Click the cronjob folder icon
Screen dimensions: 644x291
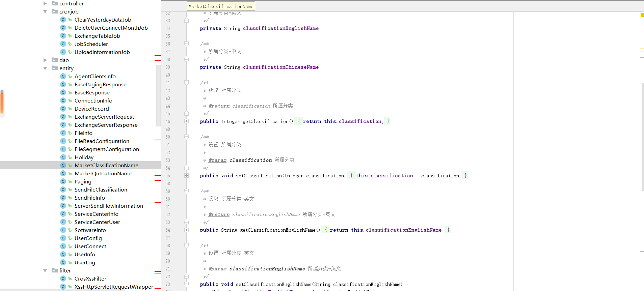pyautogui.click(x=55, y=11)
